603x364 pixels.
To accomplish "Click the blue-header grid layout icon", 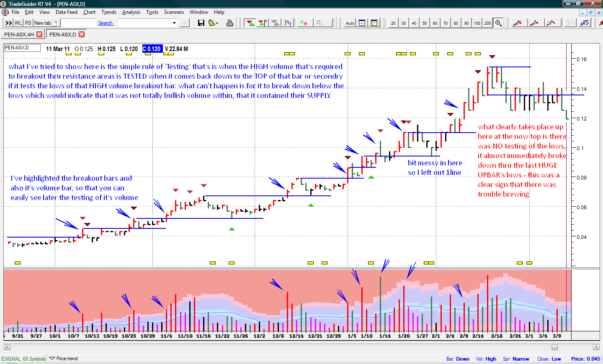I will (362, 23).
